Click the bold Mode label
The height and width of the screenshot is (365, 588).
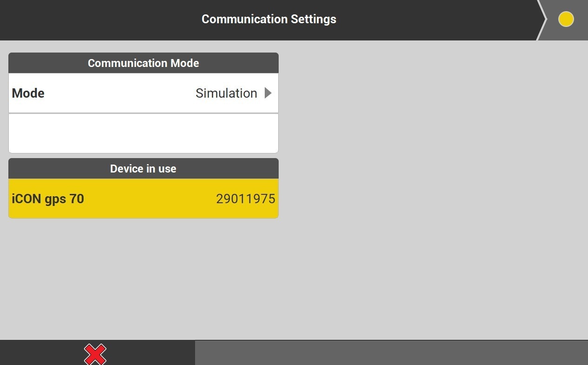[28, 93]
